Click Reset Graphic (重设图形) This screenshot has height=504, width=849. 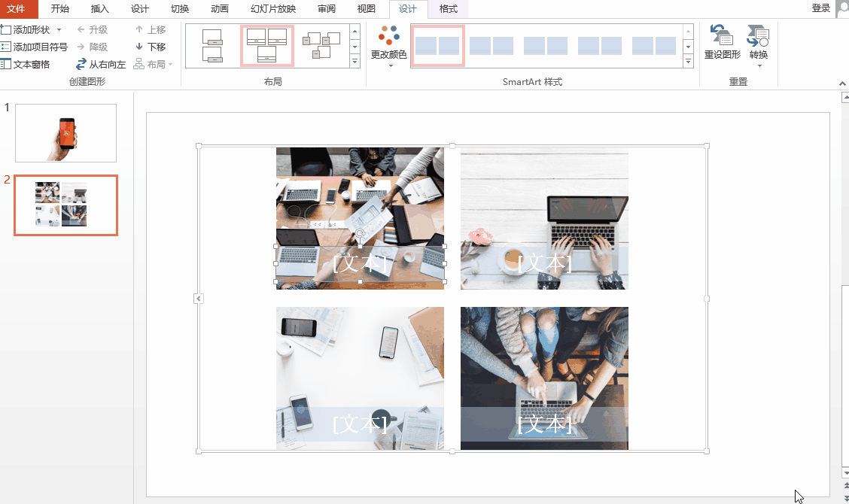click(723, 43)
